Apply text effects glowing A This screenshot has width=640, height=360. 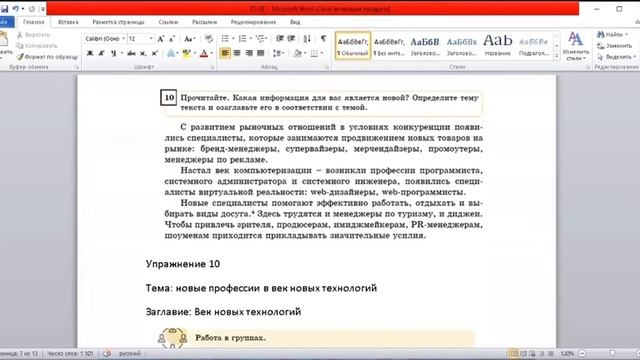pyautogui.click(x=171, y=53)
